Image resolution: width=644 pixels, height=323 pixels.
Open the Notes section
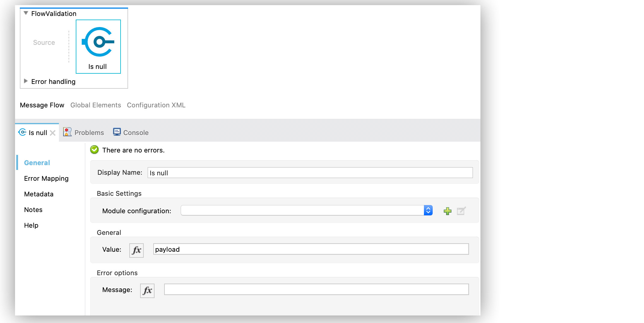pos(33,210)
